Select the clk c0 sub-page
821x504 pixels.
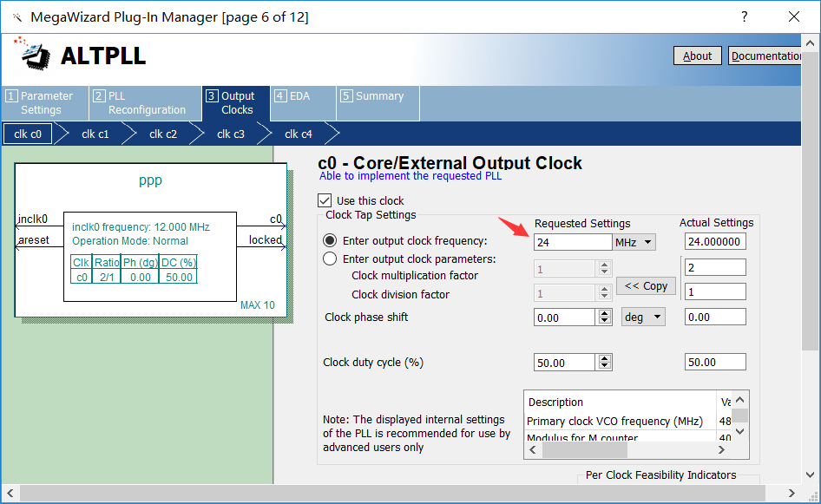click(28, 134)
